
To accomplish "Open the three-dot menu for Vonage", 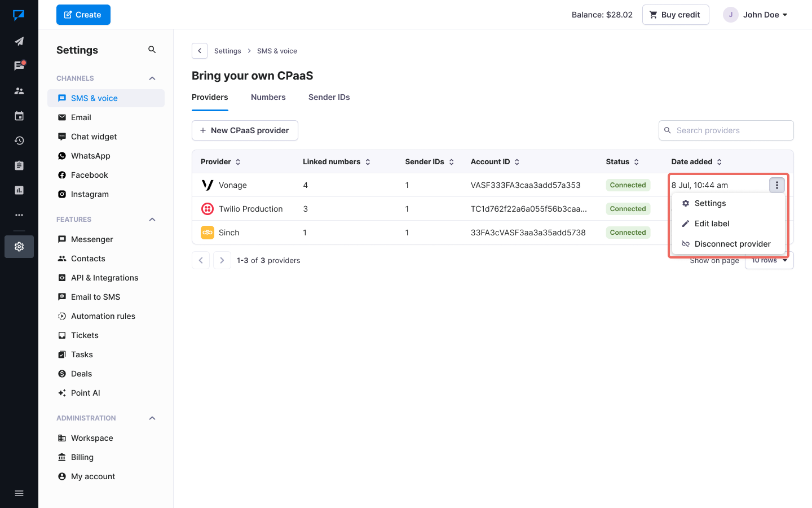I will coord(776,185).
